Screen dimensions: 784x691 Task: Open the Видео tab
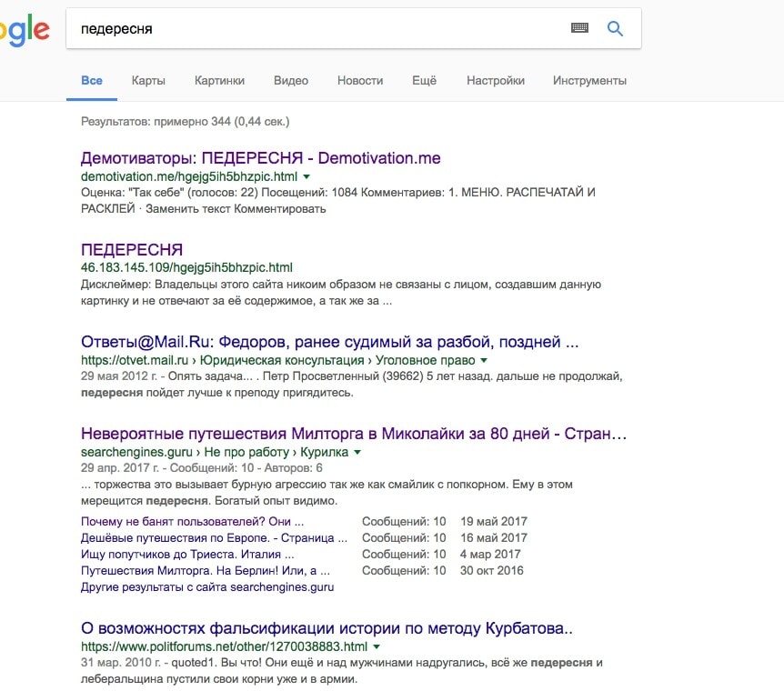[x=291, y=81]
